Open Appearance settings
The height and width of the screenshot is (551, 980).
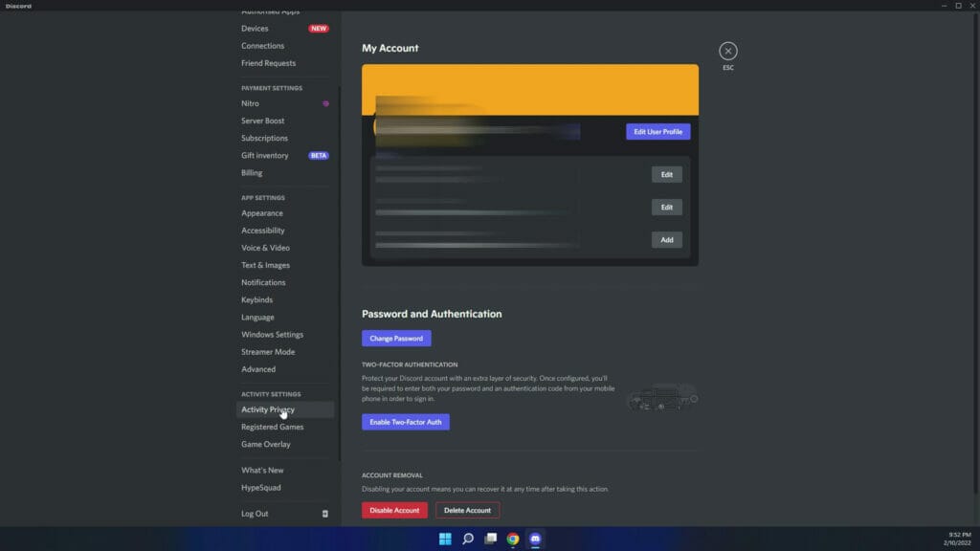click(x=262, y=212)
